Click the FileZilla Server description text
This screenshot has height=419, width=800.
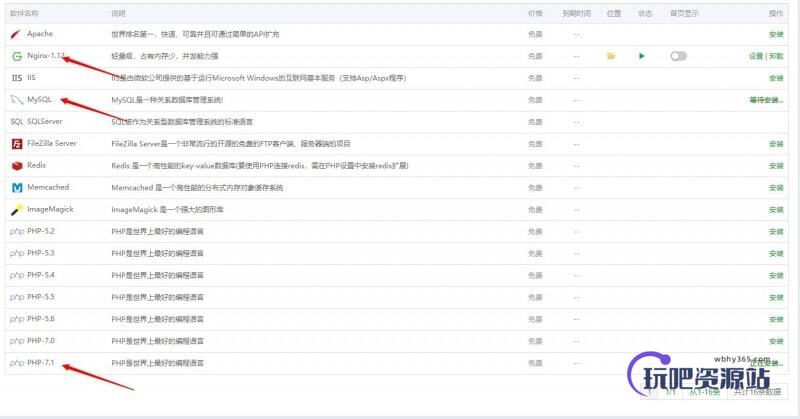click(x=231, y=144)
